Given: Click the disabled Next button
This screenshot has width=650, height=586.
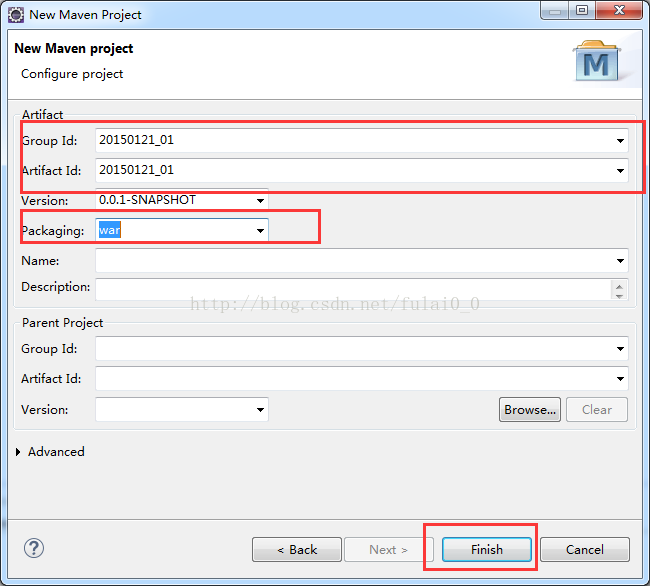Looking at the screenshot, I should (x=388, y=550).
